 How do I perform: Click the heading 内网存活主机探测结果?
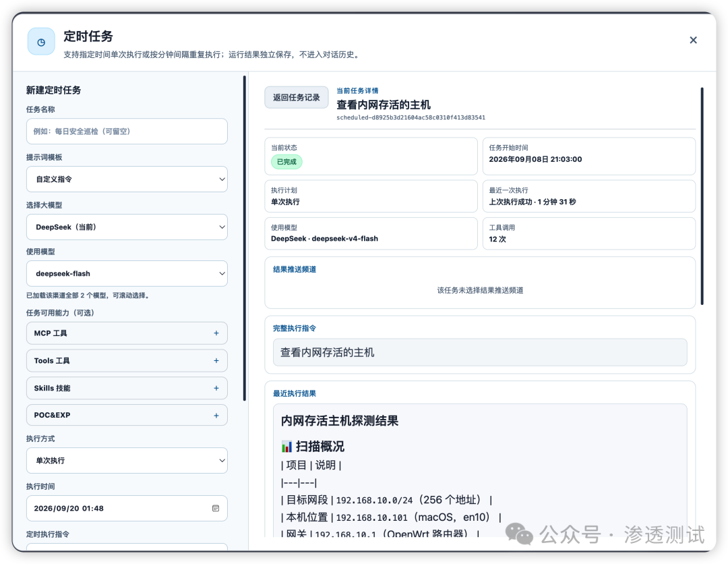(x=340, y=421)
